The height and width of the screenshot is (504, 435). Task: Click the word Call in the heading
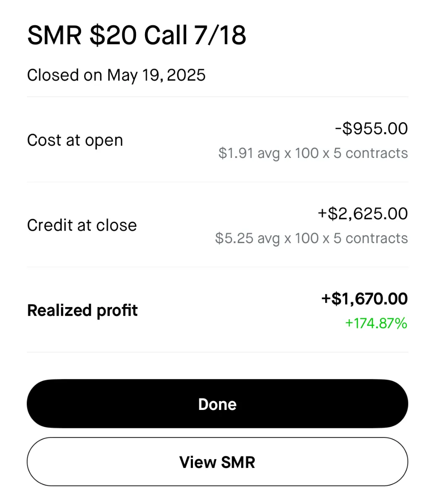[166, 35]
